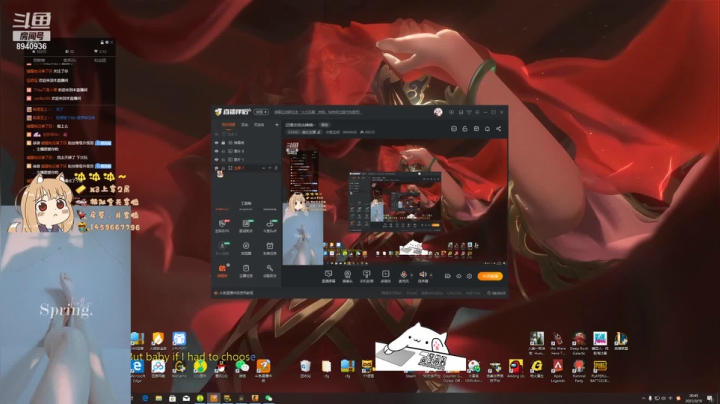Open the announcement link in the title bar
This screenshot has height=404, width=720.
tap(317, 112)
